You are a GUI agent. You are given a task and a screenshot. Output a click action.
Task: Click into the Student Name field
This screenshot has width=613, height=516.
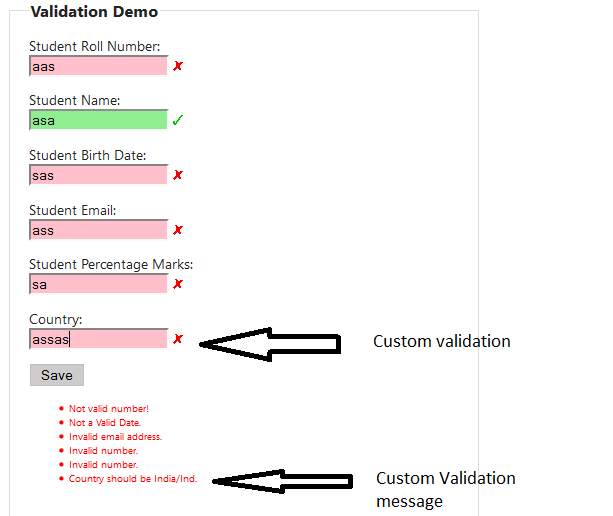click(98, 121)
